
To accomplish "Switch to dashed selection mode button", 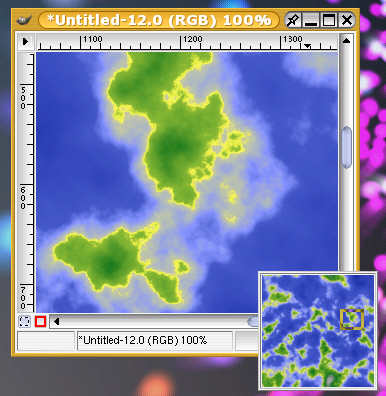I will coord(24,322).
